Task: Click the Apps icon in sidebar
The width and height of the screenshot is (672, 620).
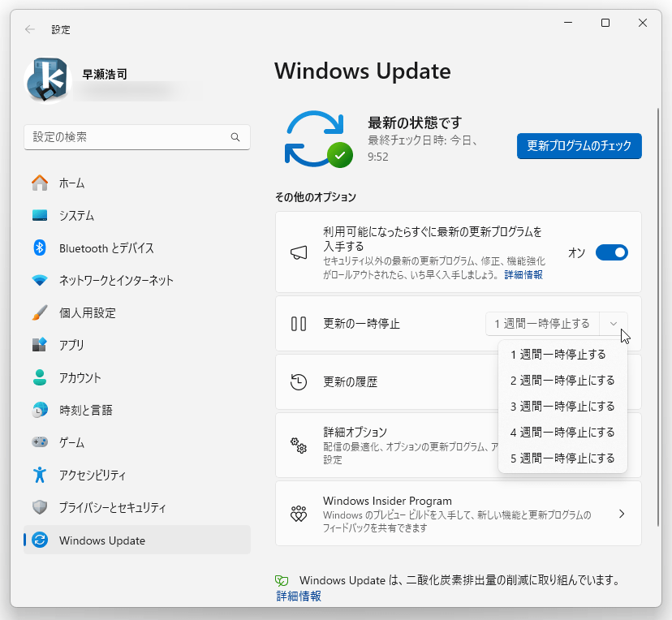Action: [x=40, y=345]
